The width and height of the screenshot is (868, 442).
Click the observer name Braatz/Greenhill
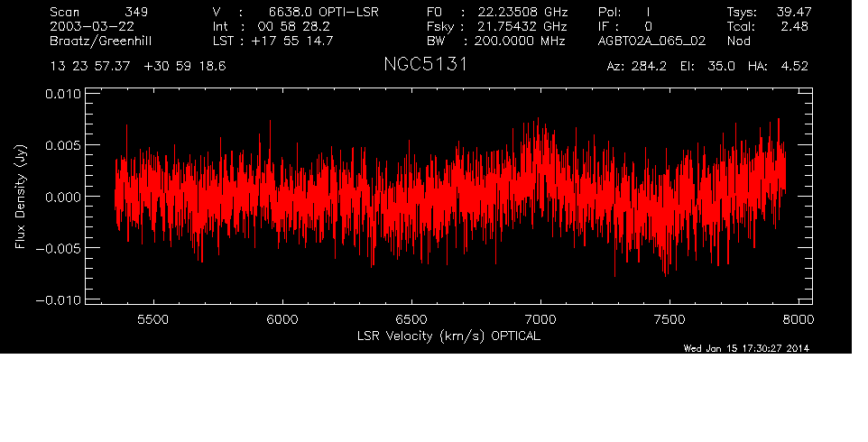(101, 41)
